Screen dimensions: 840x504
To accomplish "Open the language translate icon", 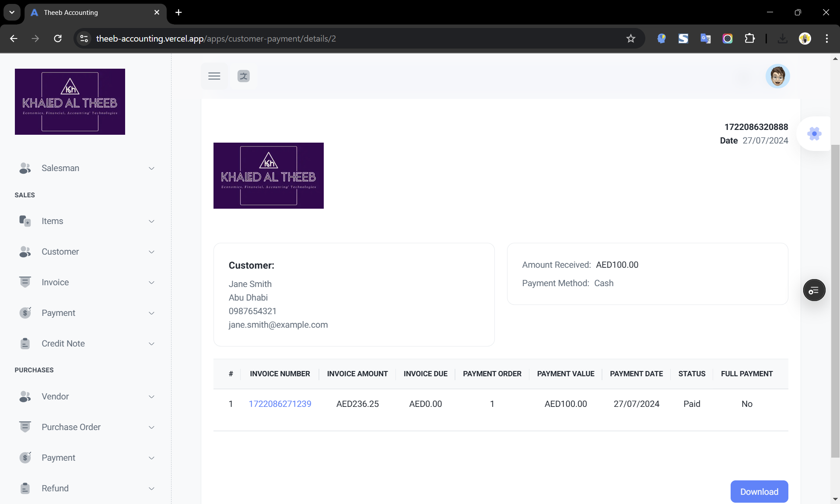I will [243, 76].
